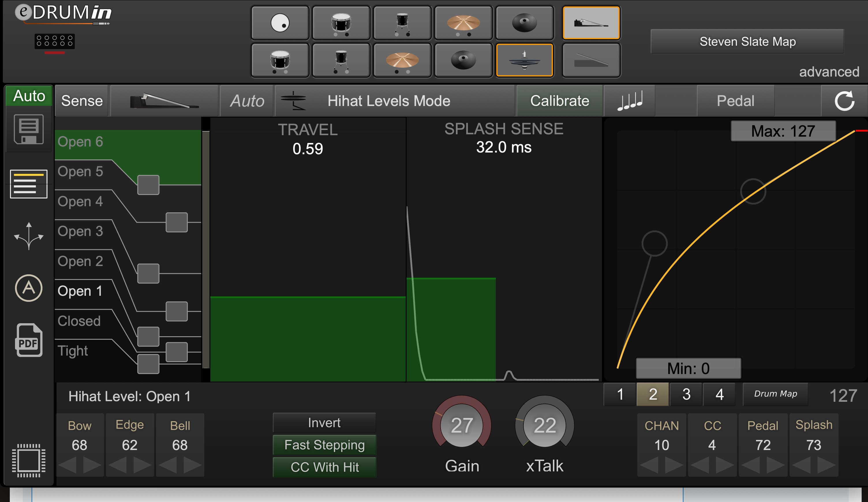Click the eDRUMin logo
This screenshot has height=502, width=868.
point(63,14)
